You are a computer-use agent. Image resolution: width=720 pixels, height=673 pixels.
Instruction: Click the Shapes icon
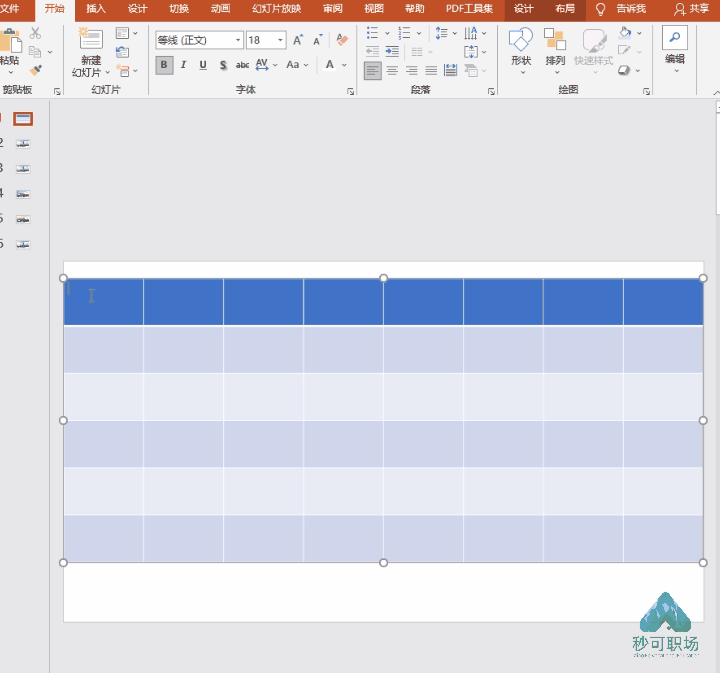521,39
